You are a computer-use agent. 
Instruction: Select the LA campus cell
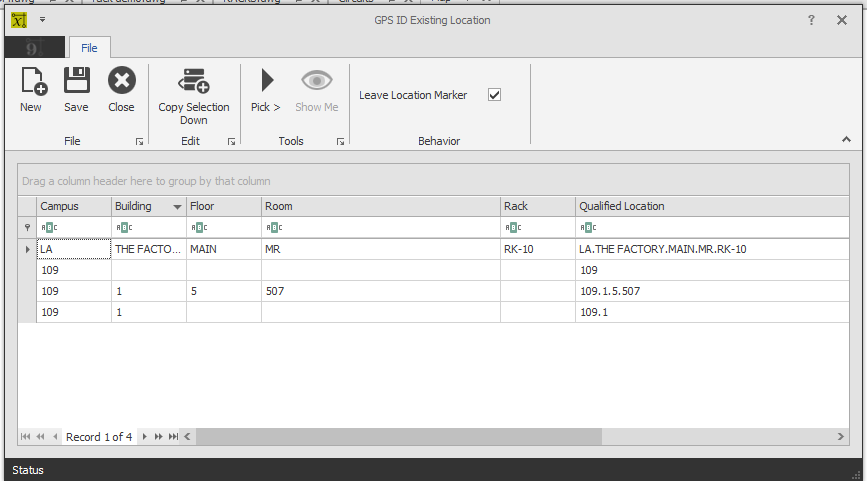(x=74, y=249)
